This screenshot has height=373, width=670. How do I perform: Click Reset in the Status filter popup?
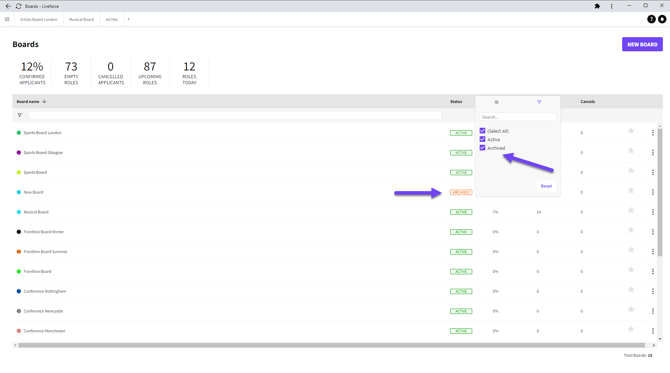tap(546, 186)
